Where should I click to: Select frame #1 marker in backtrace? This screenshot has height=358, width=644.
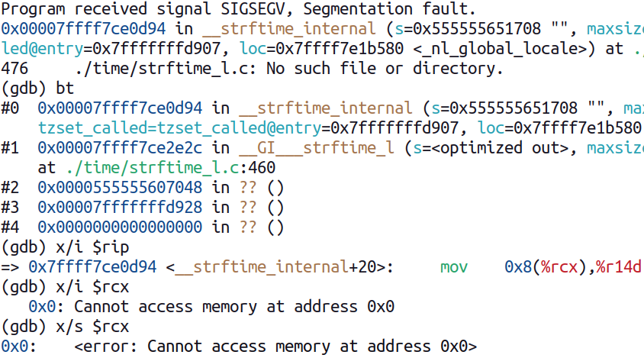pyautogui.click(x=11, y=147)
